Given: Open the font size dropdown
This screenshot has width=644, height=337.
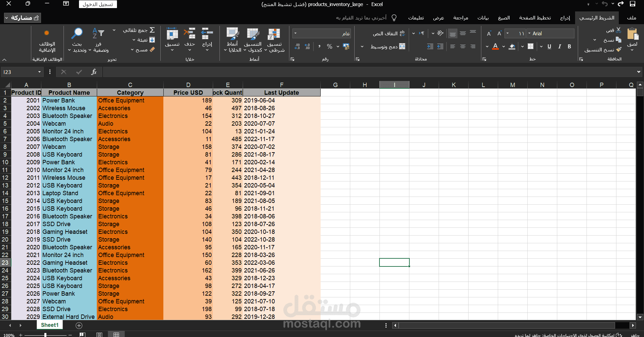Looking at the screenshot, I should coord(508,33).
